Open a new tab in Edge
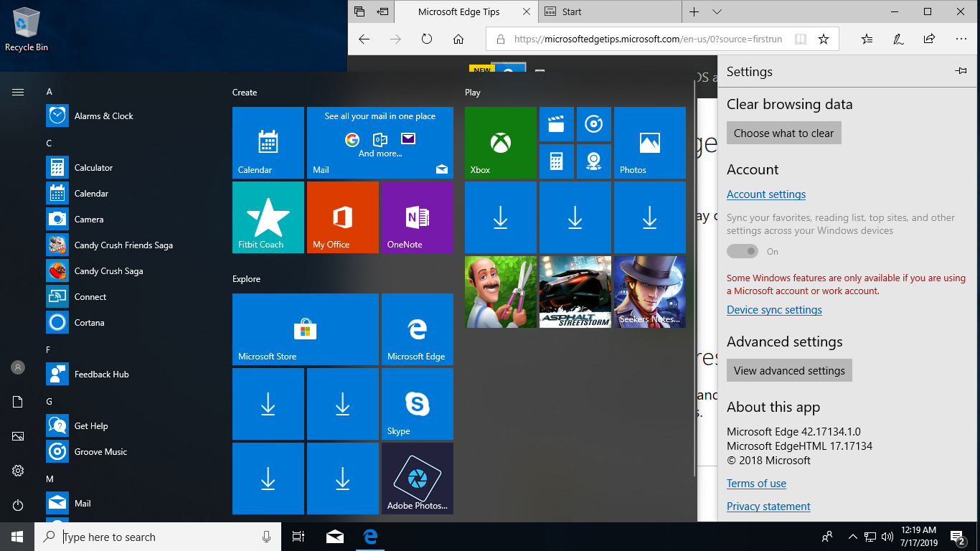 pyautogui.click(x=694, y=11)
